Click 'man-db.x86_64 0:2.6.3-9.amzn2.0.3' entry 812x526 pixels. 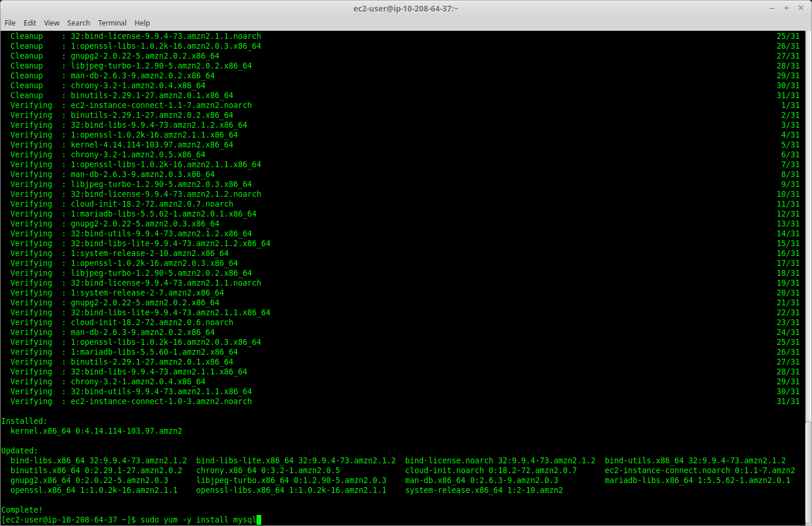[x=482, y=480]
